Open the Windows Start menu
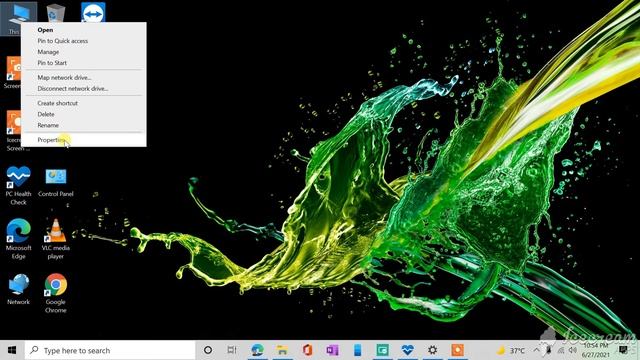The height and width of the screenshot is (360, 640). (12, 350)
